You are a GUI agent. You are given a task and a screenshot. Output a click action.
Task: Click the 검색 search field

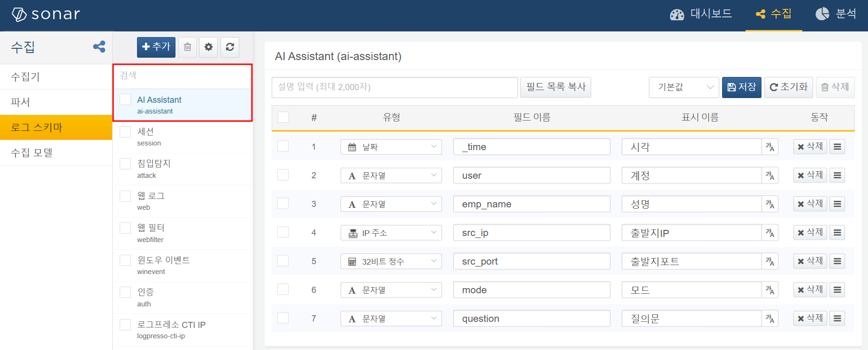pyautogui.click(x=183, y=76)
